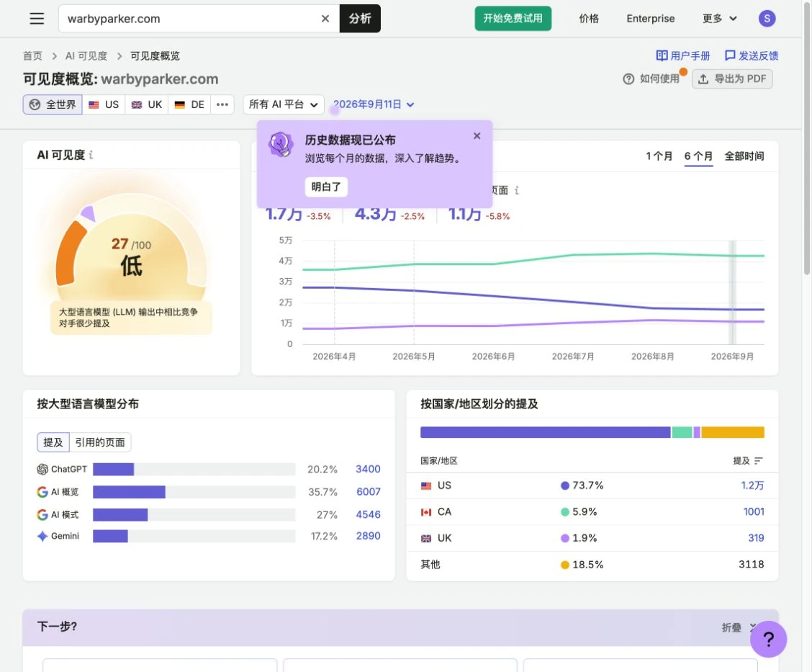Click the DE flag in the filter bar
812x672 pixels.
pos(180,104)
